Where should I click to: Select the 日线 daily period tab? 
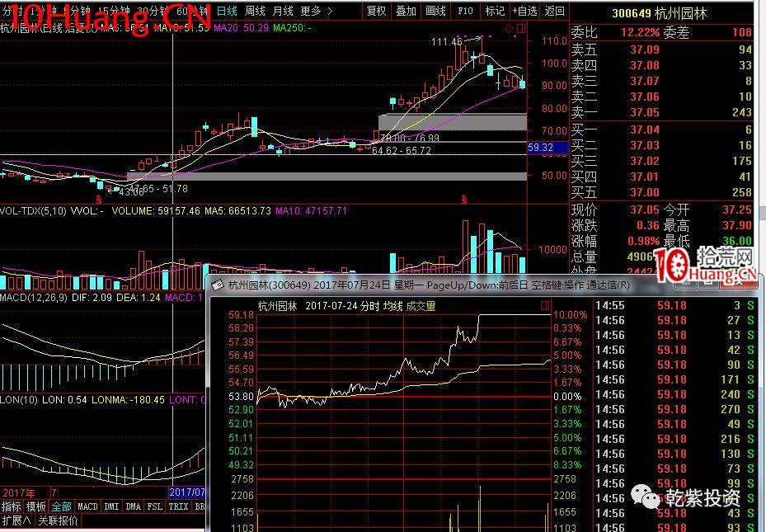click(x=228, y=11)
